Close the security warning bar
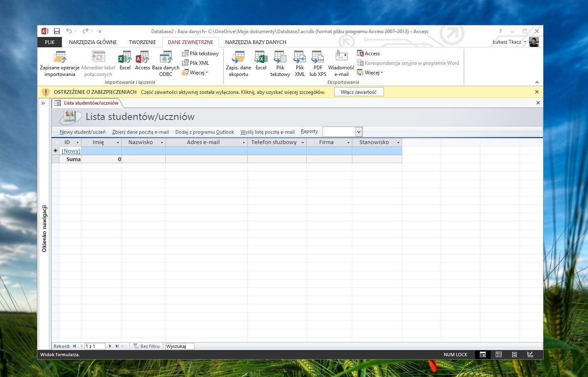Viewport: 588px width, 377px height. pyautogui.click(x=537, y=92)
